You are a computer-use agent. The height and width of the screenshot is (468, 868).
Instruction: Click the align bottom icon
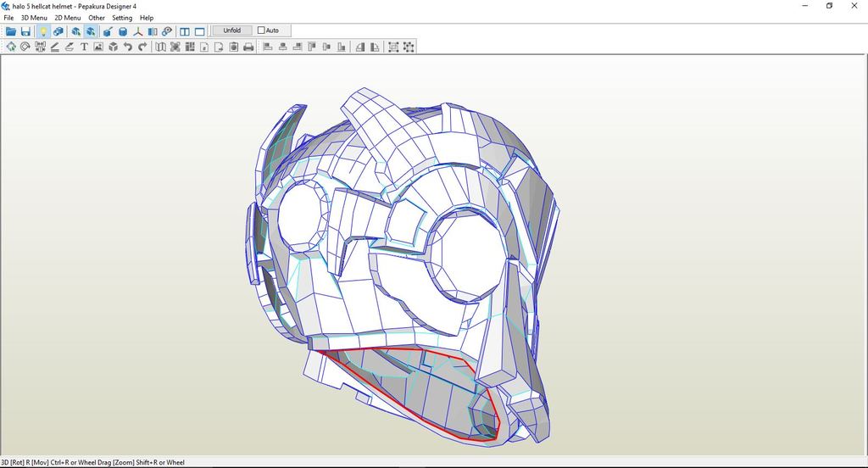[342, 47]
